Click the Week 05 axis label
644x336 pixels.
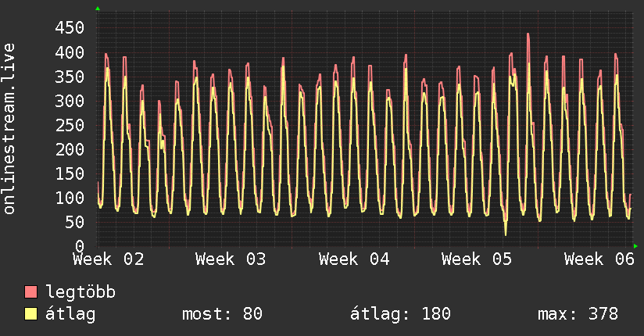477,259
